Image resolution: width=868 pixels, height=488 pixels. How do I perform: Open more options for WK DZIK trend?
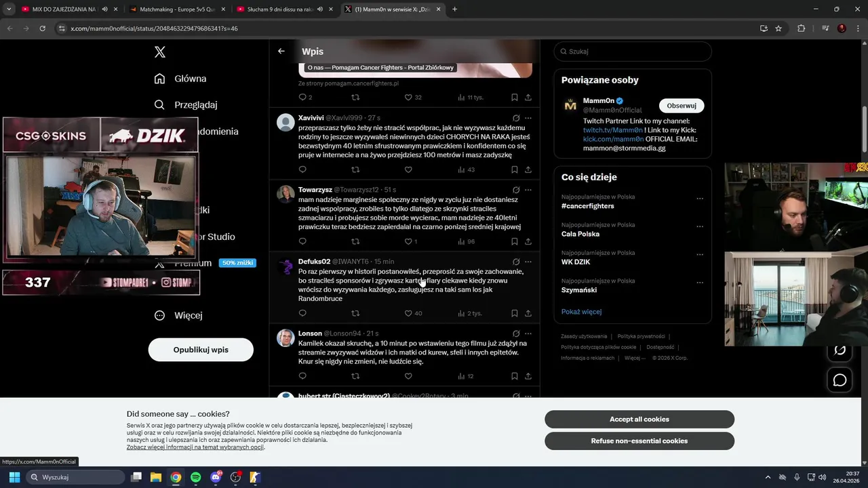point(700,255)
